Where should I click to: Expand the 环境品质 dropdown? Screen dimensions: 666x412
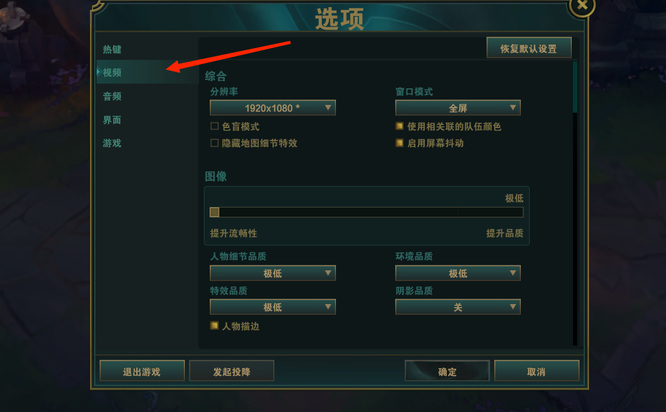pyautogui.click(x=458, y=273)
